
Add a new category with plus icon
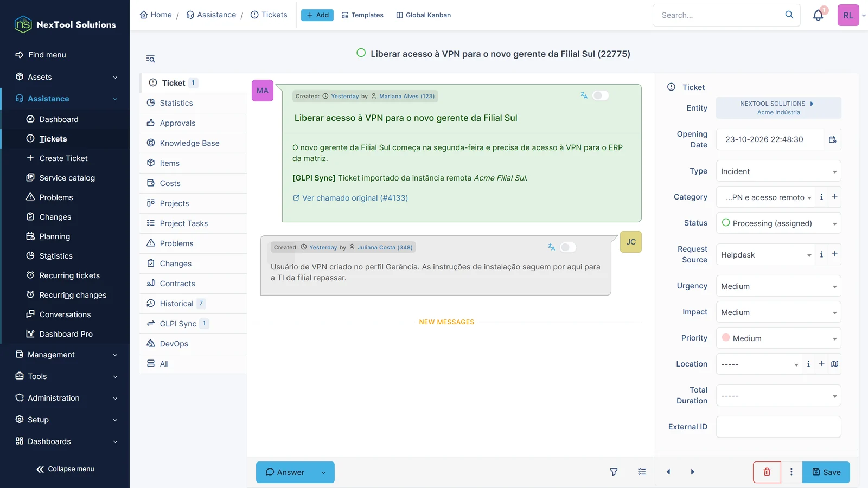pos(835,197)
